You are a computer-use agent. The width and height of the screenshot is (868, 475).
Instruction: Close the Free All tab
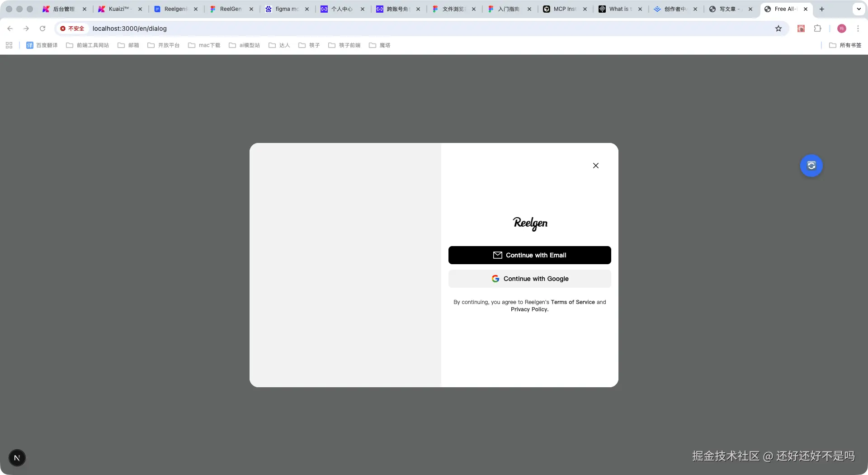[806, 9]
